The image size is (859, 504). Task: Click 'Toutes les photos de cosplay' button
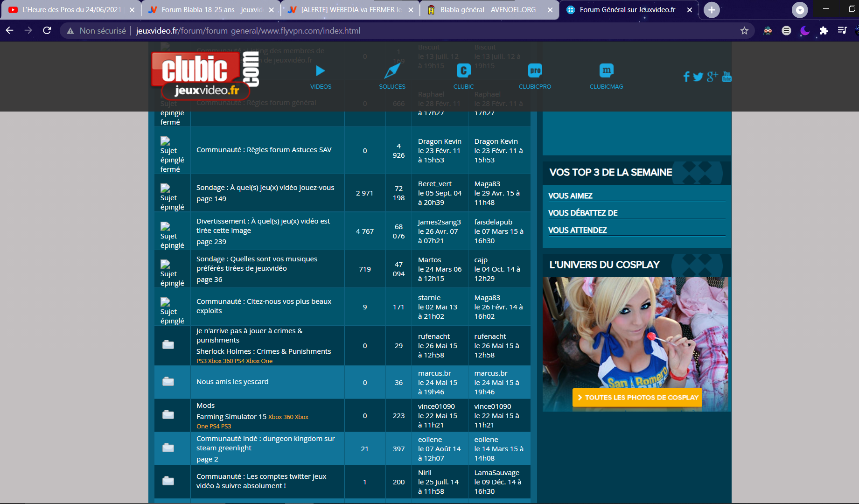(x=637, y=398)
